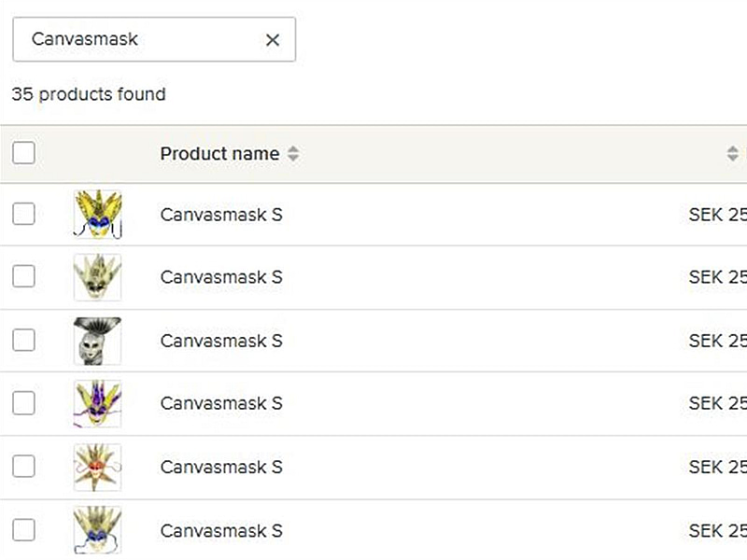This screenshot has width=747, height=560.
Task: Select the checkbox in the last visible product row
Action: pos(24,529)
